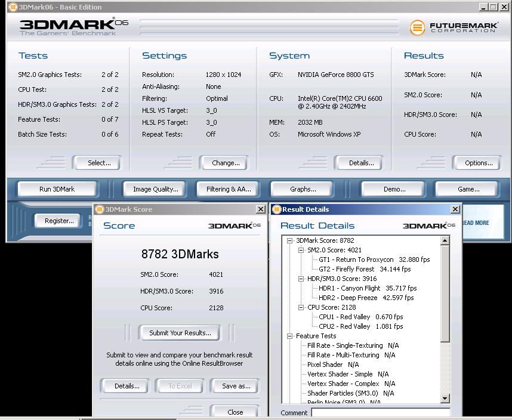The width and height of the screenshot is (512, 420).
Task: Click the Result Details scrollbar up arrow
Action: pyautogui.click(x=445, y=241)
